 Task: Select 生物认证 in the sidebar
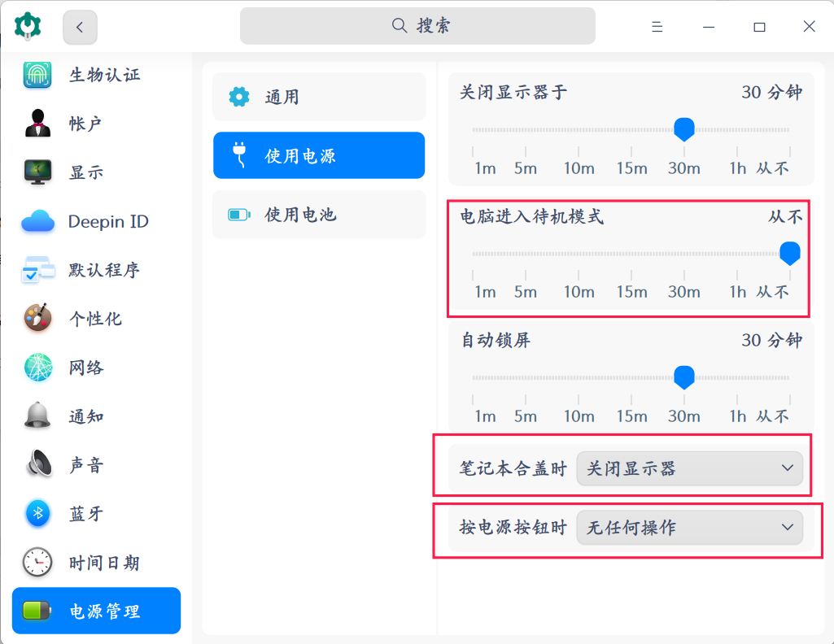[x=105, y=74]
